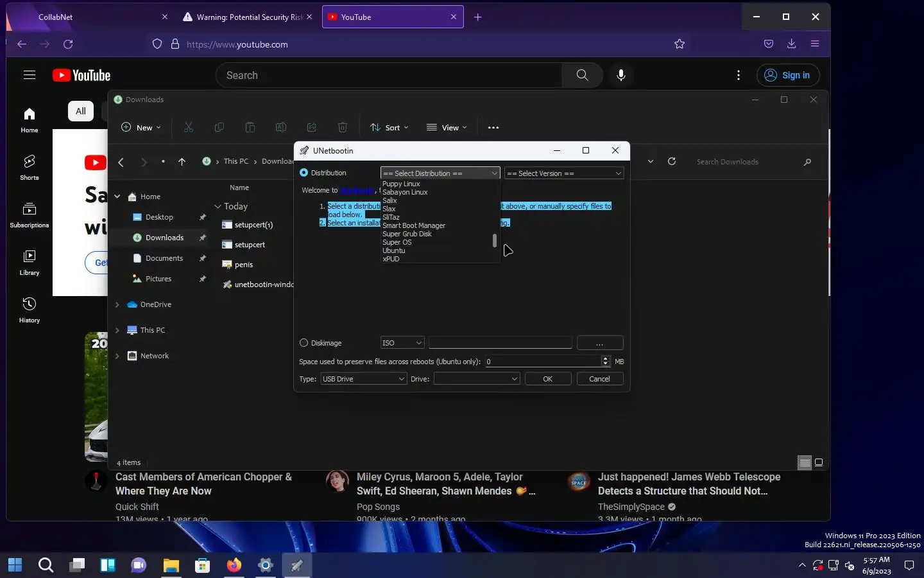Viewport: 924px width, 578px height.
Task: Choose xPUD from the distribution list
Action: [391, 259]
